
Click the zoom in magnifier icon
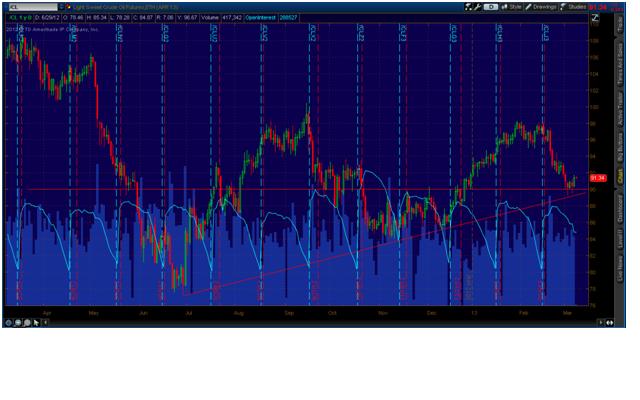[x=27, y=322]
